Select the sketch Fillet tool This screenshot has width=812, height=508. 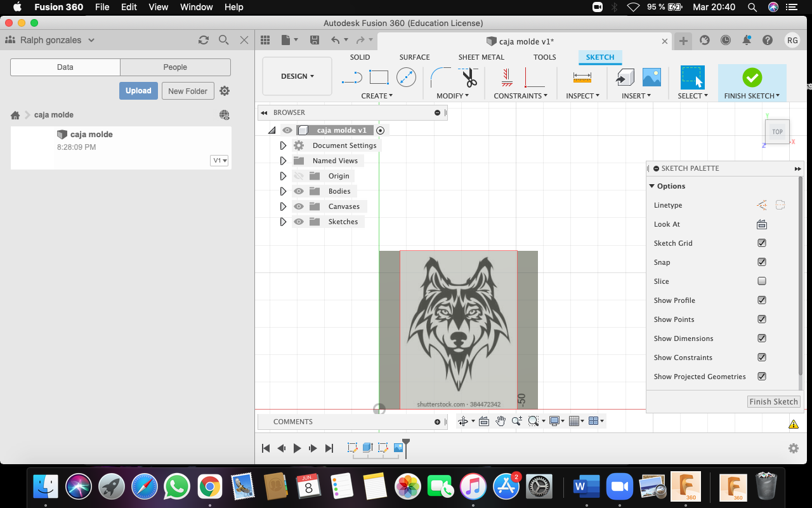click(440, 77)
